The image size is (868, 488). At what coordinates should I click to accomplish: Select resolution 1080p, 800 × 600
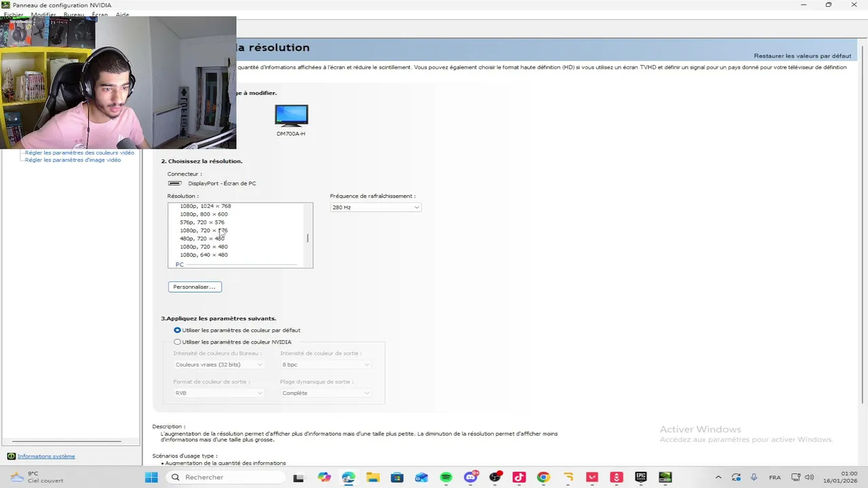[203, 214]
